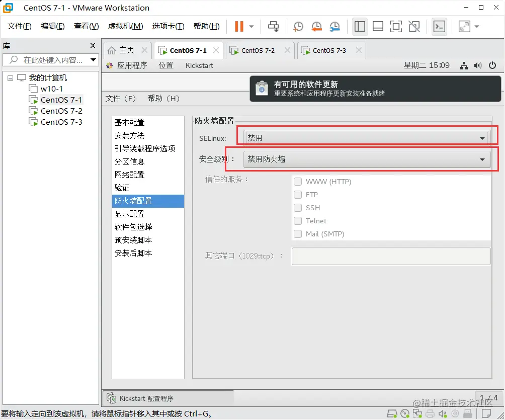This screenshot has width=505, height=420.
Task: Click the CentOS volume speaker icon
Action: tap(478, 66)
